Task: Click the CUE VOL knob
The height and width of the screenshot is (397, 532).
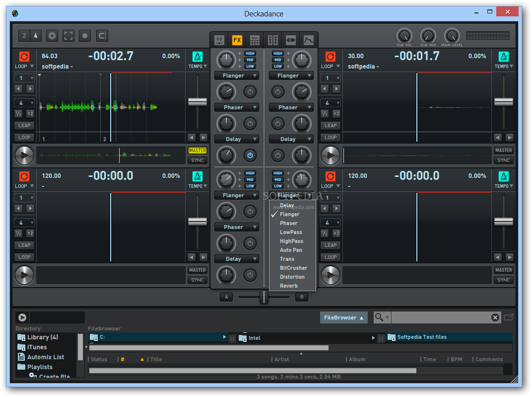Action: coord(404,36)
